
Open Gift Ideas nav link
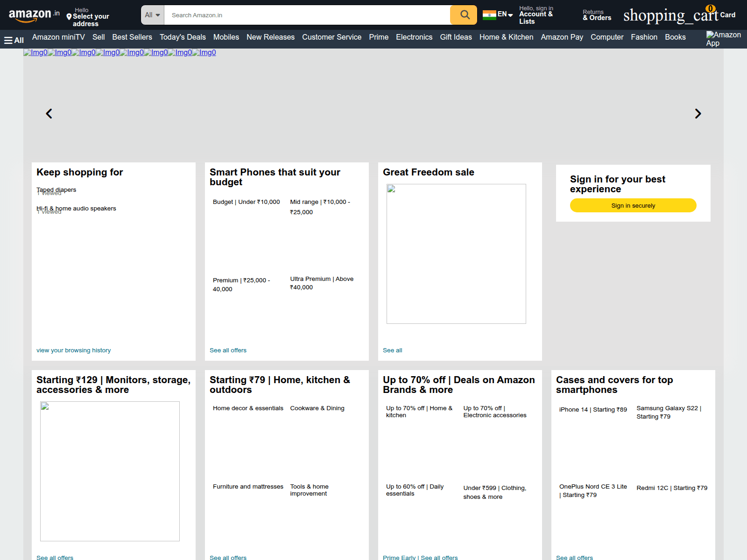[456, 37]
